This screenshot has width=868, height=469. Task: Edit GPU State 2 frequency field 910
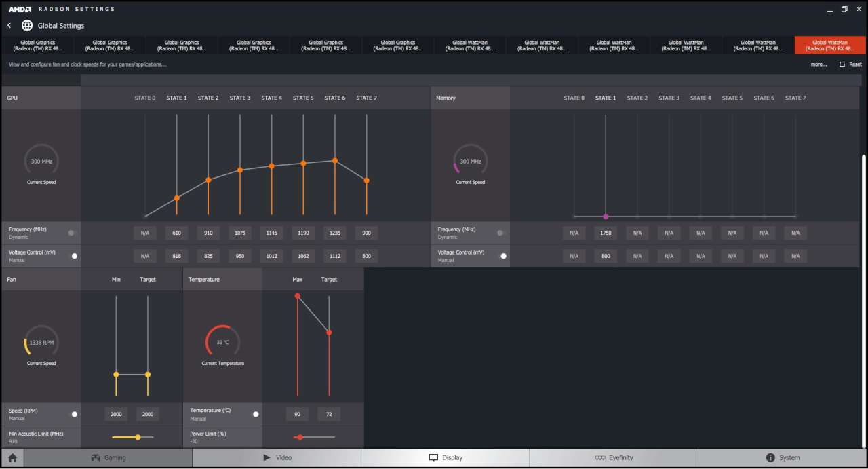208,233
